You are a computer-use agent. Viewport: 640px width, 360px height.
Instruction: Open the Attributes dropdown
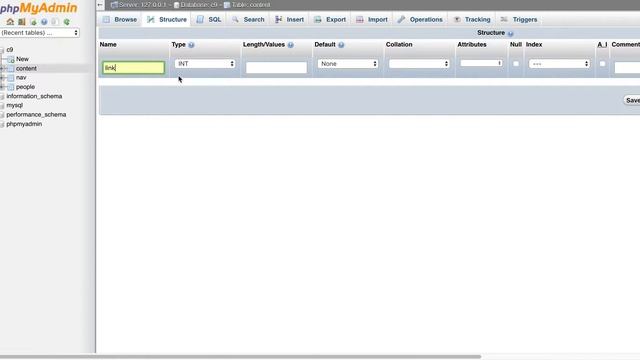[x=482, y=63]
